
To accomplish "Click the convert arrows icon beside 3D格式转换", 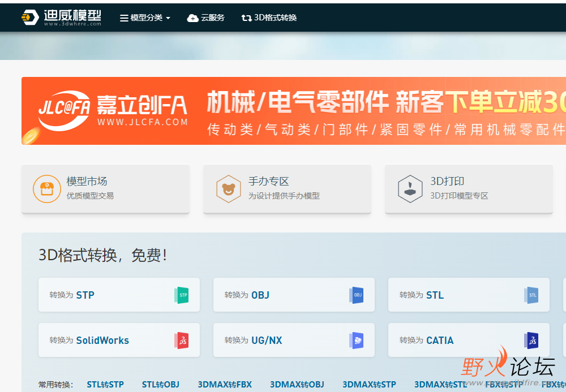I will [247, 18].
